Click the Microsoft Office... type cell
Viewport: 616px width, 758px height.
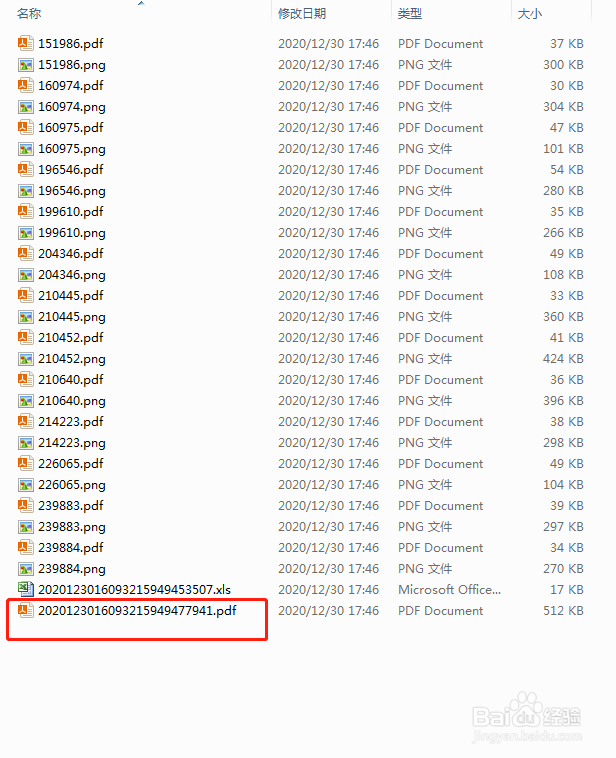click(x=449, y=590)
